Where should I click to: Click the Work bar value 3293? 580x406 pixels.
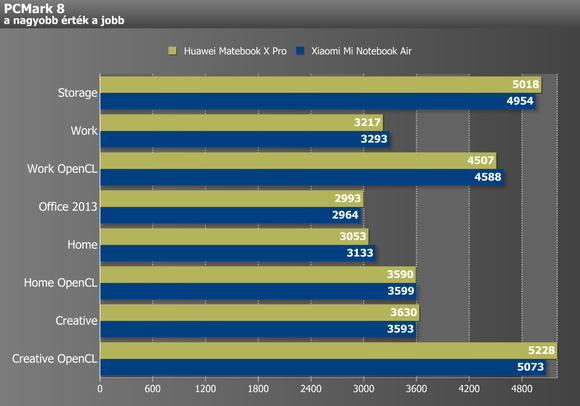click(x=374, y=139)
